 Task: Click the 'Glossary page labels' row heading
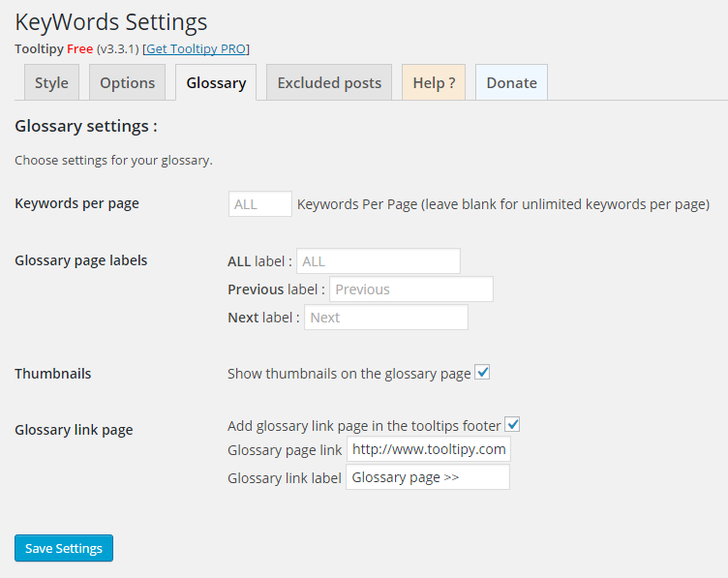(x=81, y=260)
